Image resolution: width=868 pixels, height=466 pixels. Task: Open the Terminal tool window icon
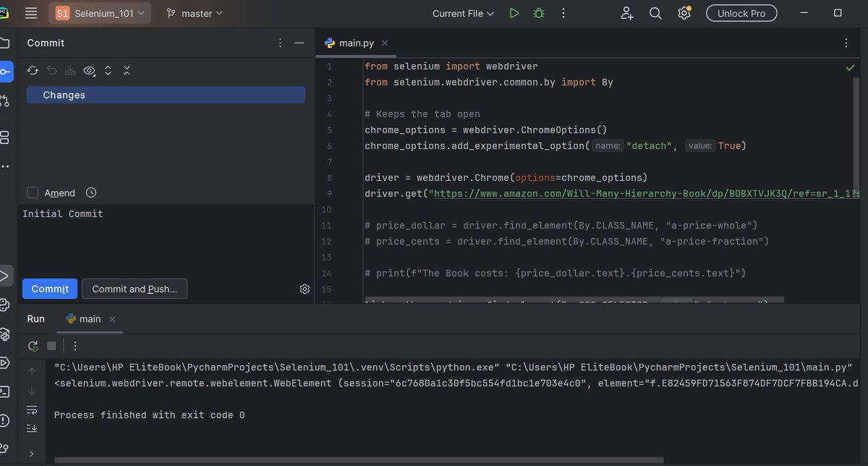tap(5, 391)
